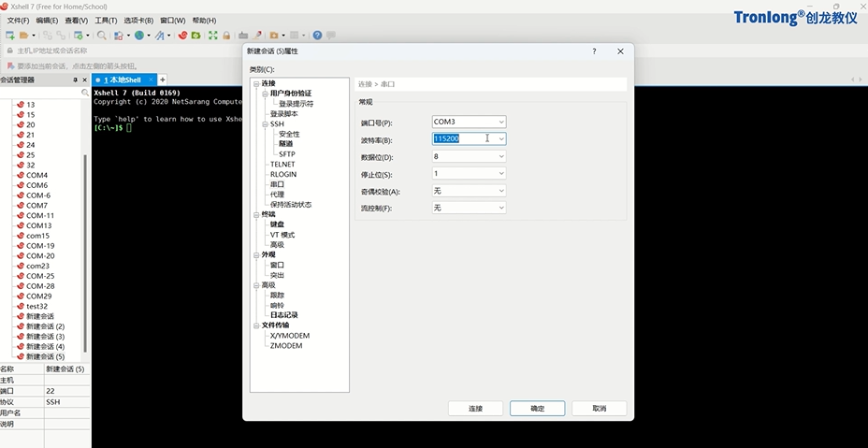Click the blue Help question mark icon
This screenshot has width=868, height=448.
click(317, 36)
